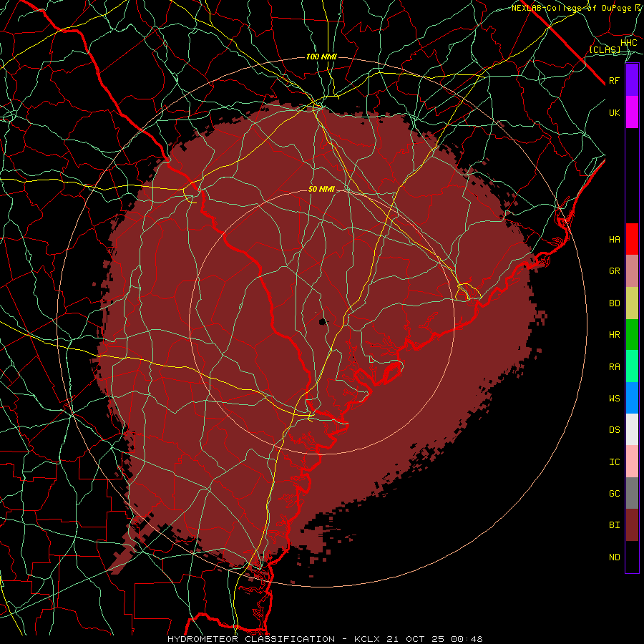Click the RF purple legend swatch
The width and height of the screenshot is (644, 644).
point(632,80)
